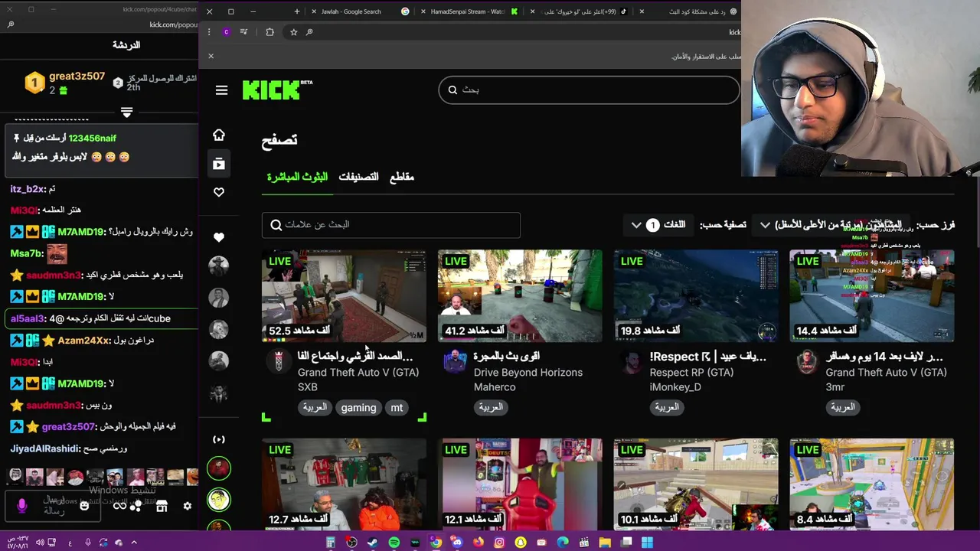Open SXB channel name link
Screen dimensions: 980x551
307,387
